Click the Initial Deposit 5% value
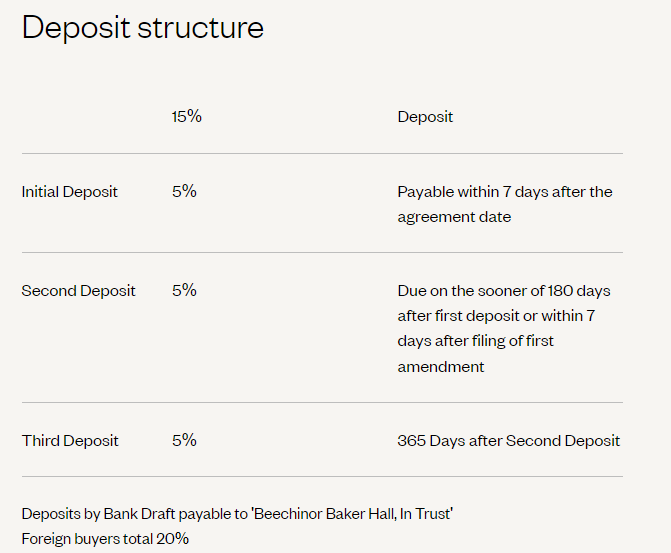 184,191
